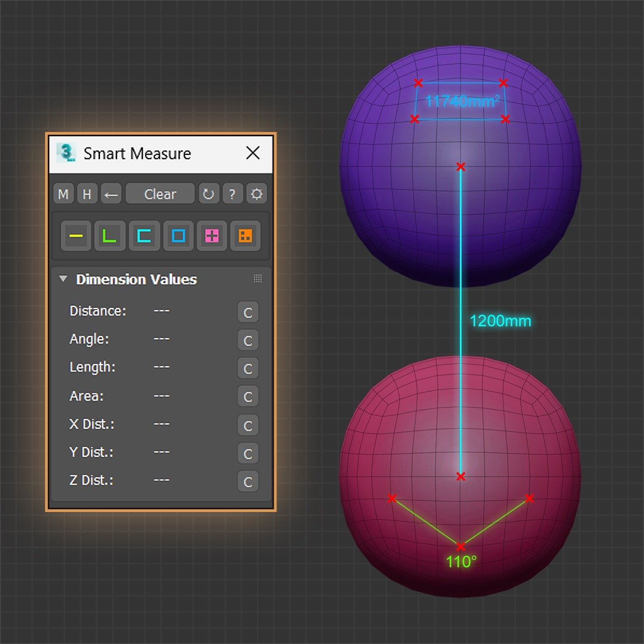644x644 pixels.
Task: Click the left arrow back button
Action: 111,194
